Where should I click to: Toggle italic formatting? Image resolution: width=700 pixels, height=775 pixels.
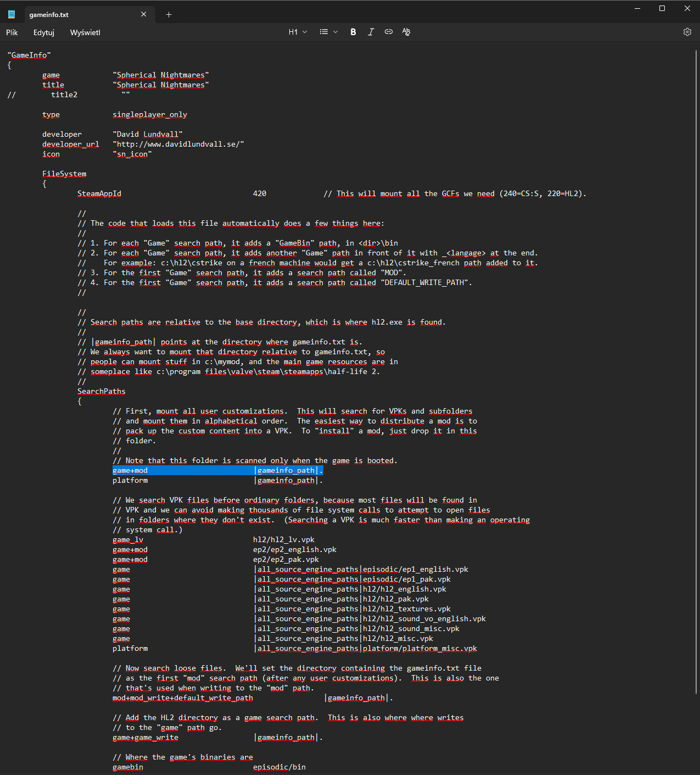[x=371, y=32]
